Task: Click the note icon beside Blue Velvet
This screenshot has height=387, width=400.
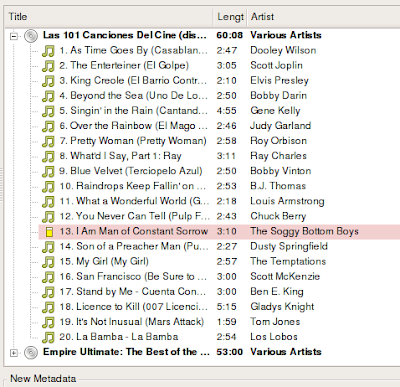Action: 48,172
